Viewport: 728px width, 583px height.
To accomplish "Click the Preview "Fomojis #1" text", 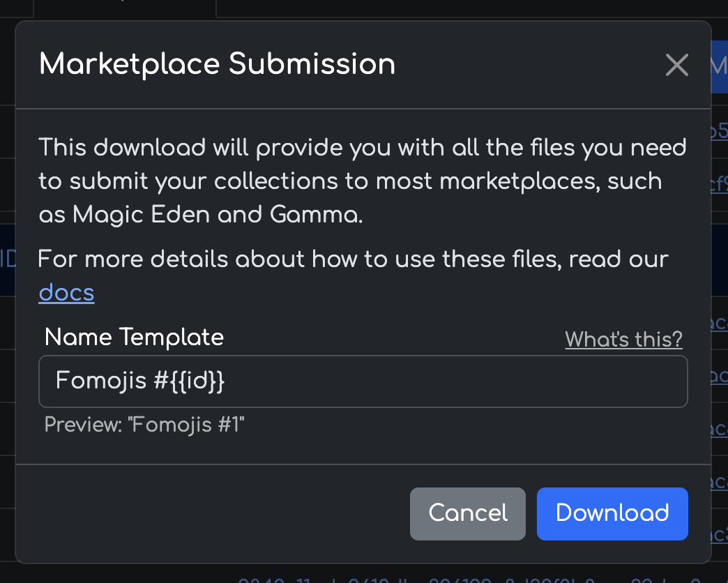I will 144,425.
